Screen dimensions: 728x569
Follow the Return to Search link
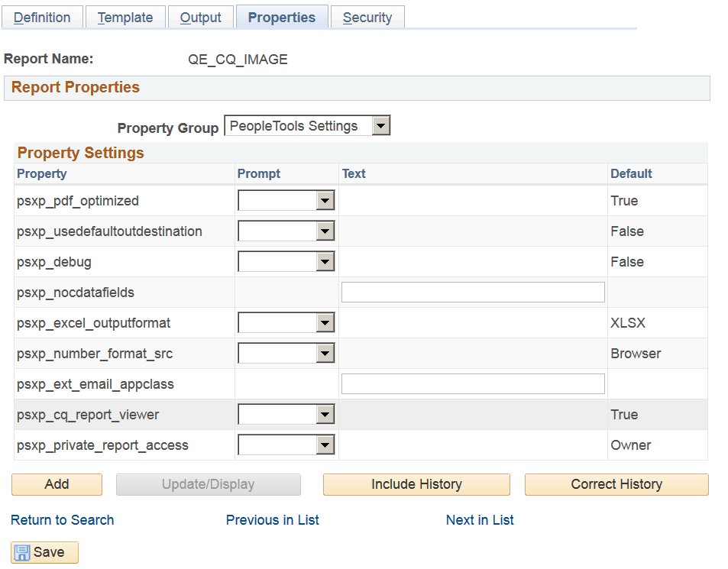coord(62,520)
